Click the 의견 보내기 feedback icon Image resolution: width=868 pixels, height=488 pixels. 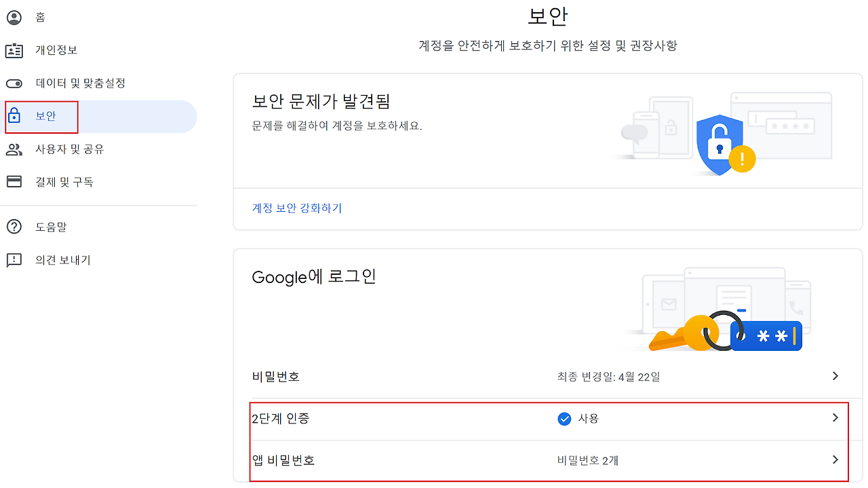click(x=14, y=260)
